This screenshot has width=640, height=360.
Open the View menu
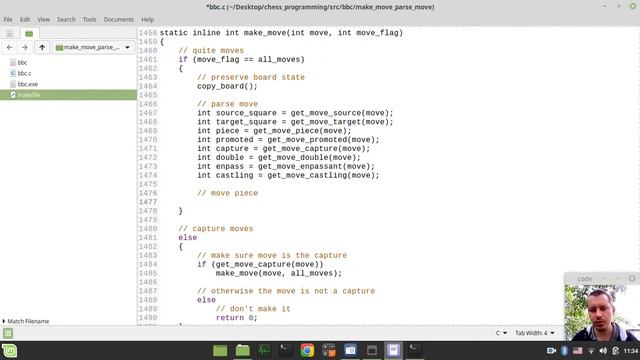coord(43,19)
